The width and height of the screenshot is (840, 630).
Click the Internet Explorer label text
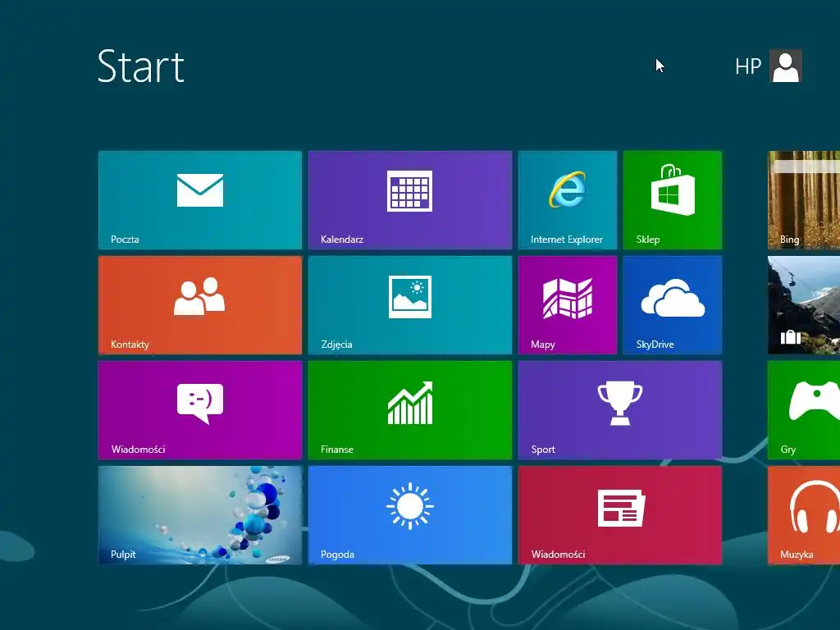click(566, 240)
